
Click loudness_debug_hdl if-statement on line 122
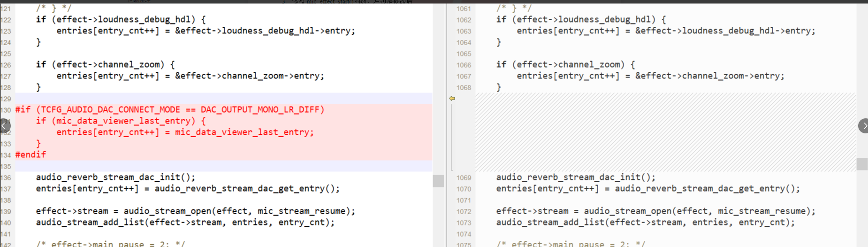[x=121, y=20]
